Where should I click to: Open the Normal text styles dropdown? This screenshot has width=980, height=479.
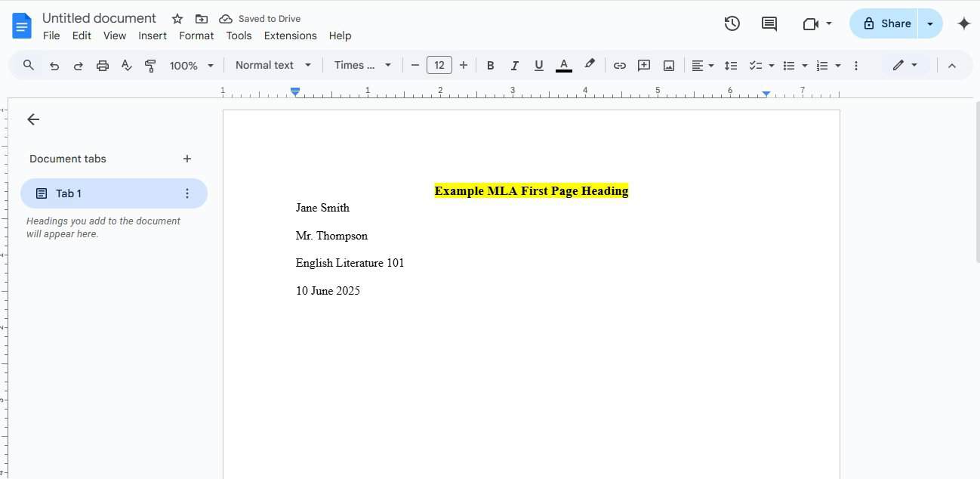point(273,65)
